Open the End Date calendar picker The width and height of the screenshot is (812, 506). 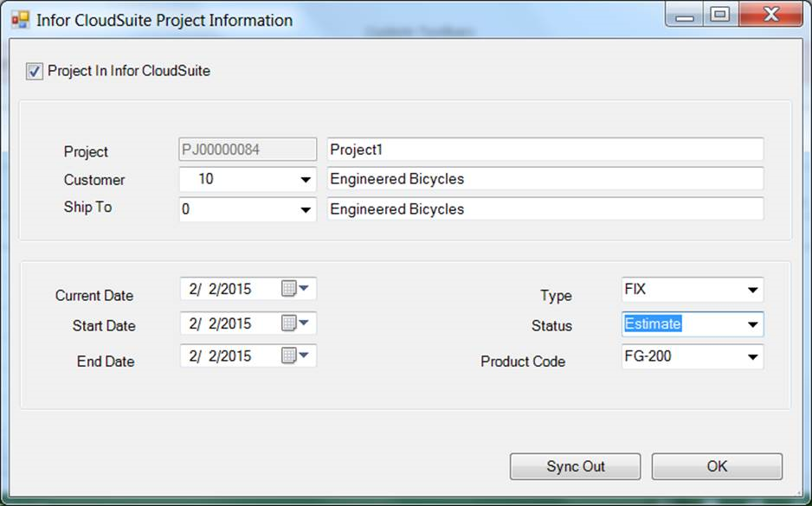tap(295, 355)
